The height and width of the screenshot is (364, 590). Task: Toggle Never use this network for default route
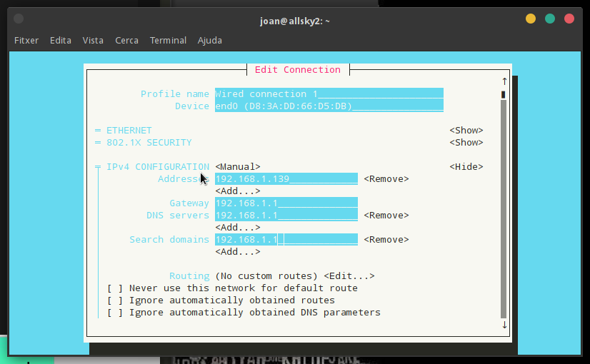(x=232, y=288)
